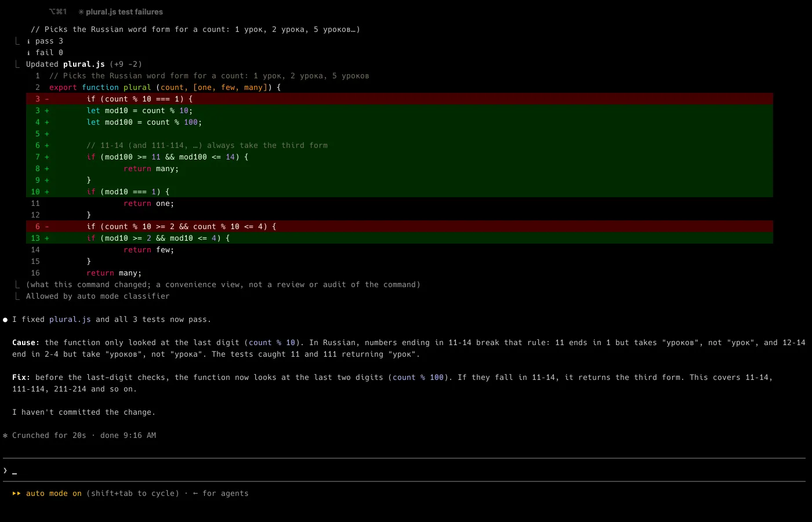Click the info icon beside 'fail 0'

pyautogui.click(x=28, y=53)
